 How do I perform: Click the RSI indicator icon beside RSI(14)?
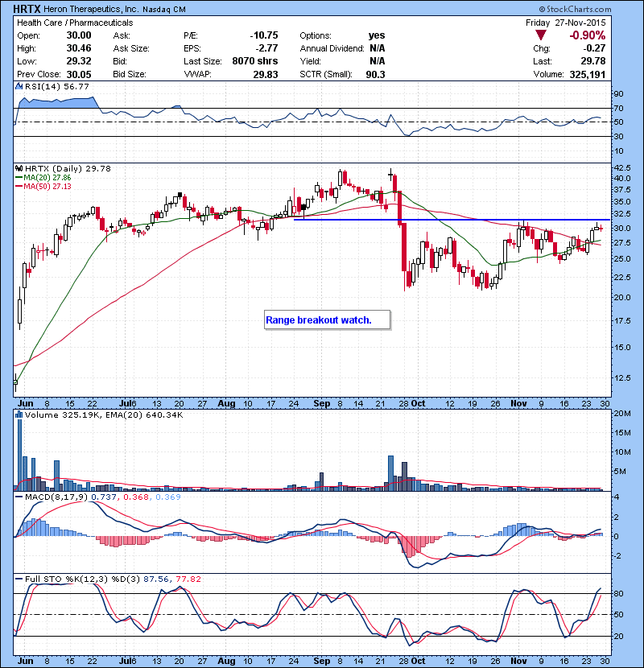[x=19, y=86]
